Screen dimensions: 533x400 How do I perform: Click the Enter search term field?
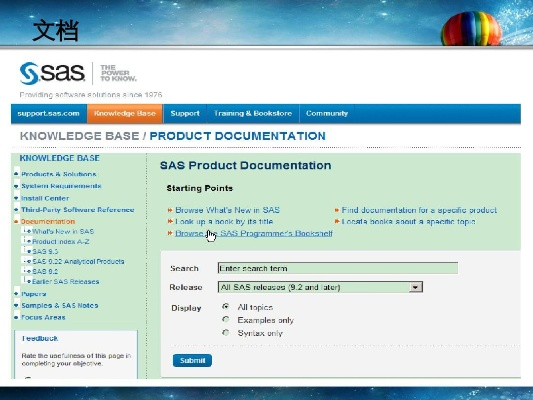tap(338, 268)
